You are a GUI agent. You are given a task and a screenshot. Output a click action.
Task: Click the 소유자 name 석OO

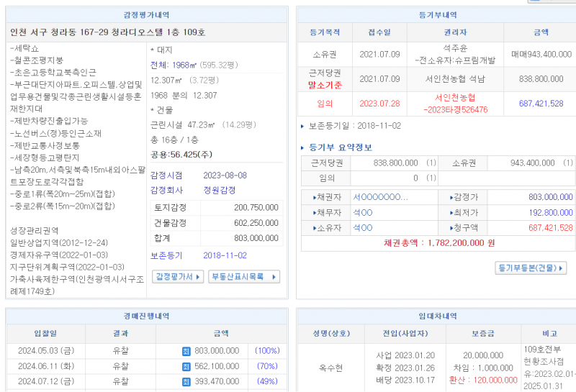click(x=362, y=228)
